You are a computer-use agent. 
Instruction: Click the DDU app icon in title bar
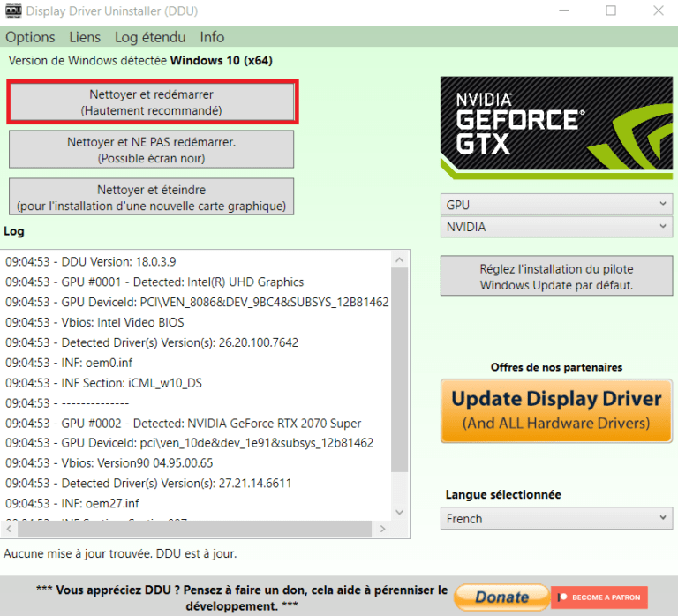tap(11, 11)
